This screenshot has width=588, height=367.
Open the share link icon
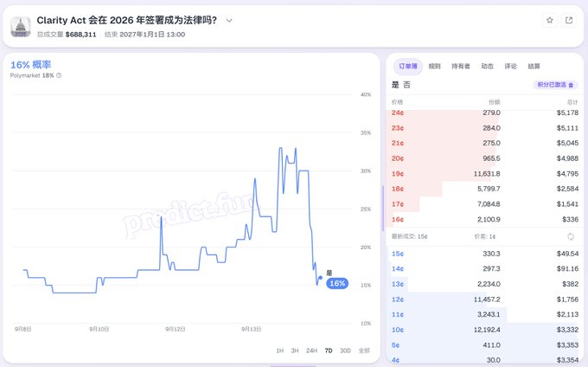[569, 20]
